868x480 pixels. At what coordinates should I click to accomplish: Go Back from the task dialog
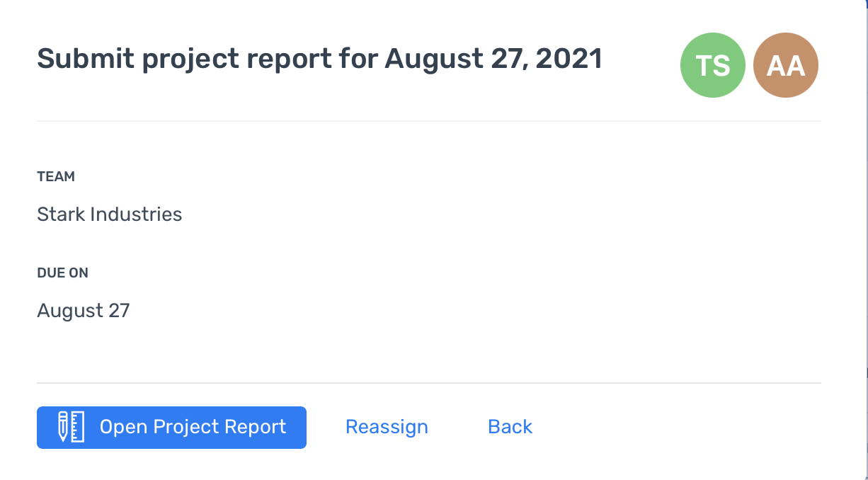tap(510, 427)
